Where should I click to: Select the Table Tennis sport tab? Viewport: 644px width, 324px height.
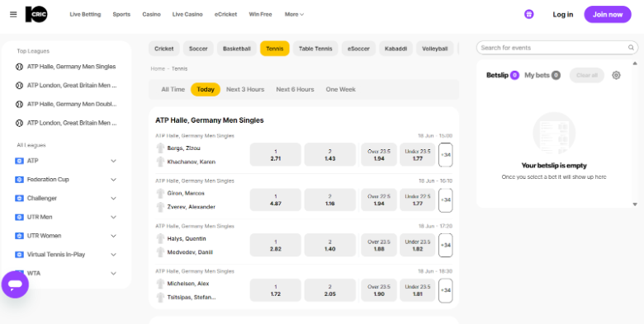point(315,49)
